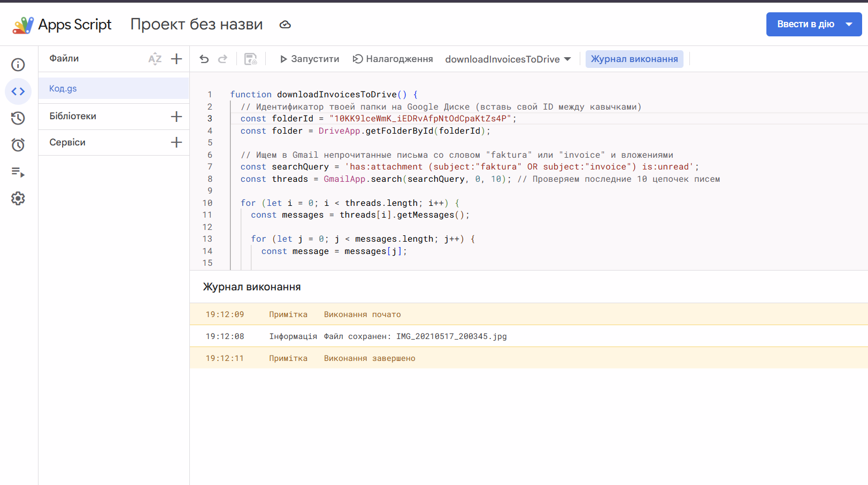Open the project history icon
The image size is (868, 485).
coord(18,118)
